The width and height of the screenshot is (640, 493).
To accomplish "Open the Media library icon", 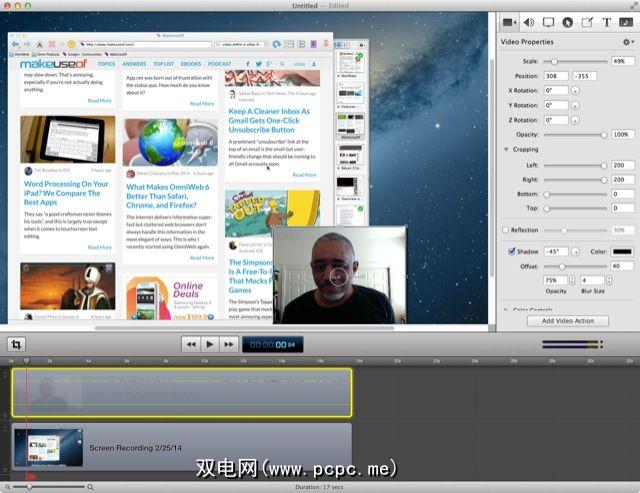I will point(626,22).
